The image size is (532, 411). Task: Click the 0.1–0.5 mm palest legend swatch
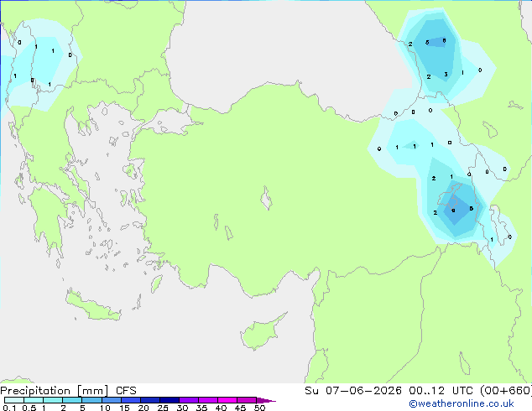coord(14,400)
